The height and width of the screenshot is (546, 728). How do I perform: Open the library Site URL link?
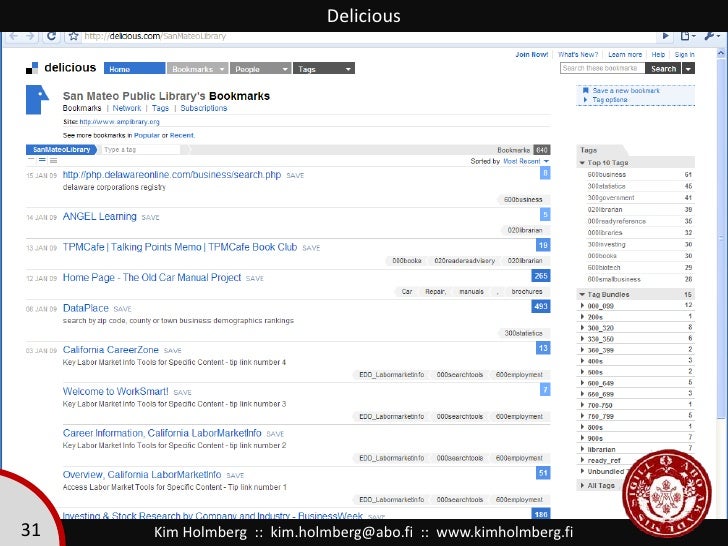[x=119, y=122]
